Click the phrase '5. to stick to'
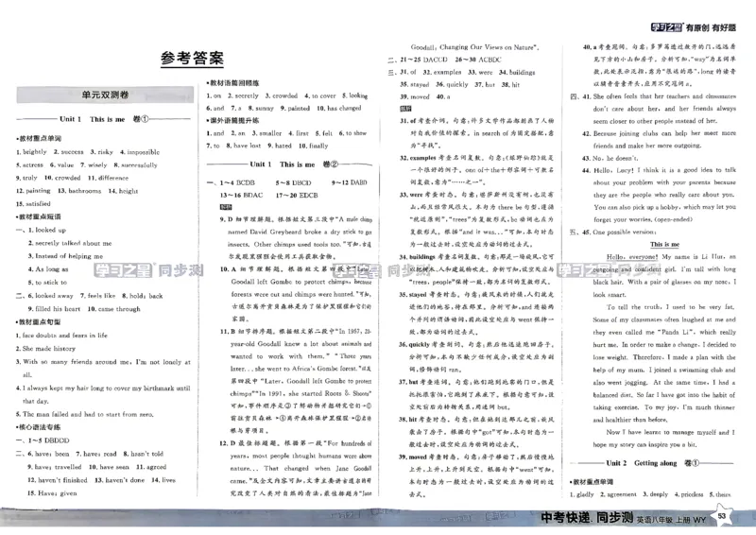The height and width of the screenshot is (535, 756). (48, 283)
